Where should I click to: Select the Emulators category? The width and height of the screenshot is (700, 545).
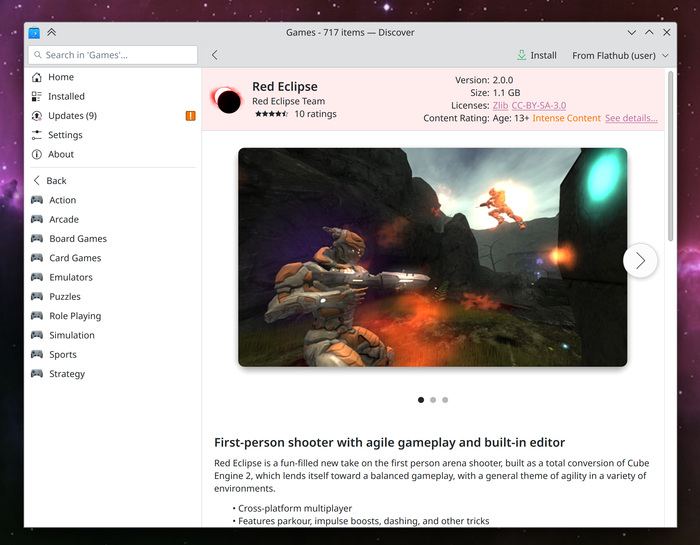[70, 277]
